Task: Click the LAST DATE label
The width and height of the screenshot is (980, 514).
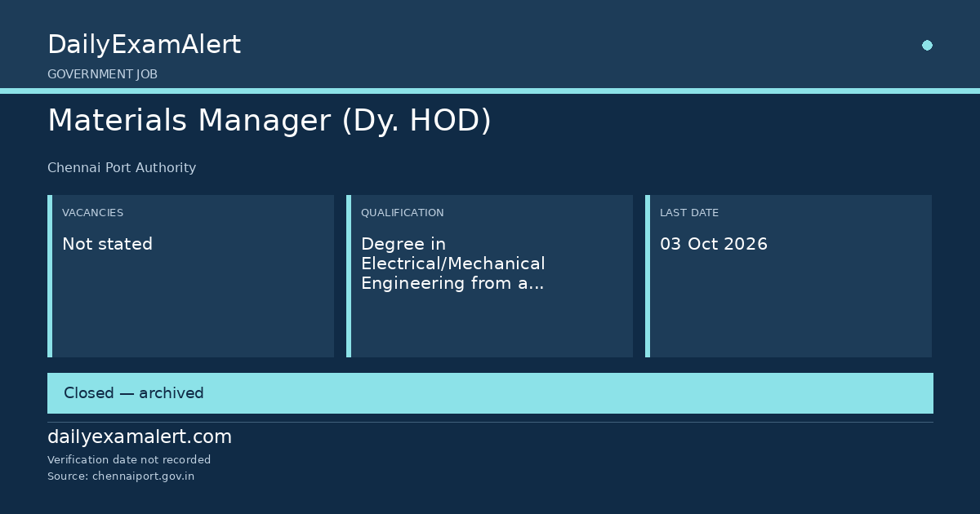Action: tap(689, 213)
